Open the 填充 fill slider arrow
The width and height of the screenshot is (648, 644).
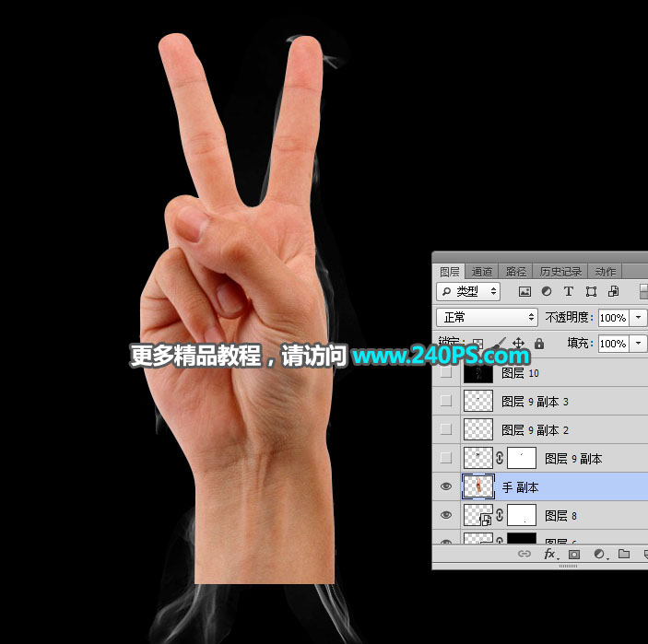click(x=639, y=344)
